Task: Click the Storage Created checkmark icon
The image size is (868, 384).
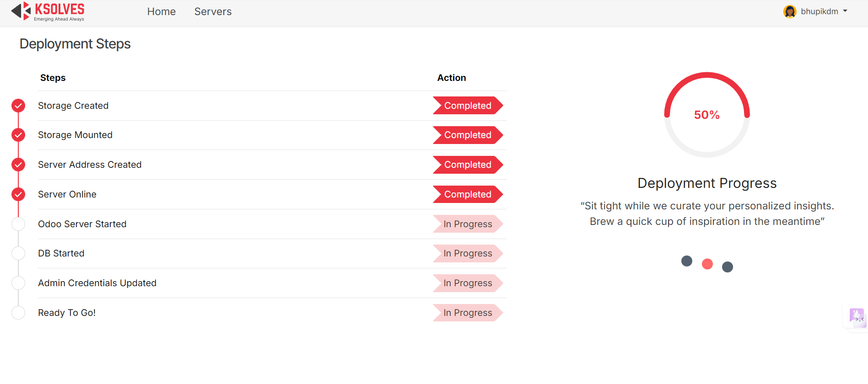Action: (18, 106)
